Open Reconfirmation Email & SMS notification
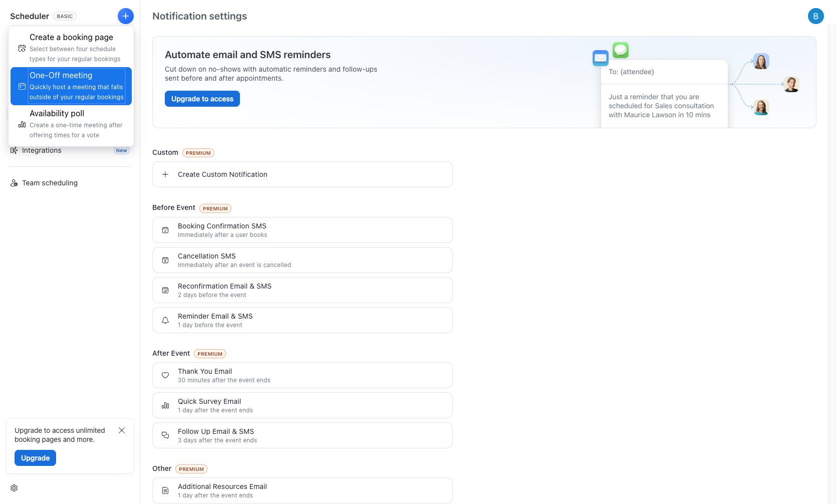 click(303, 290)
